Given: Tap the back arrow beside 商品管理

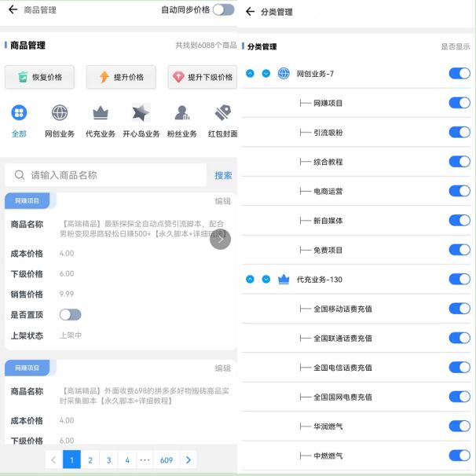Looking at the screenshot, I should (x=13, y=10).
